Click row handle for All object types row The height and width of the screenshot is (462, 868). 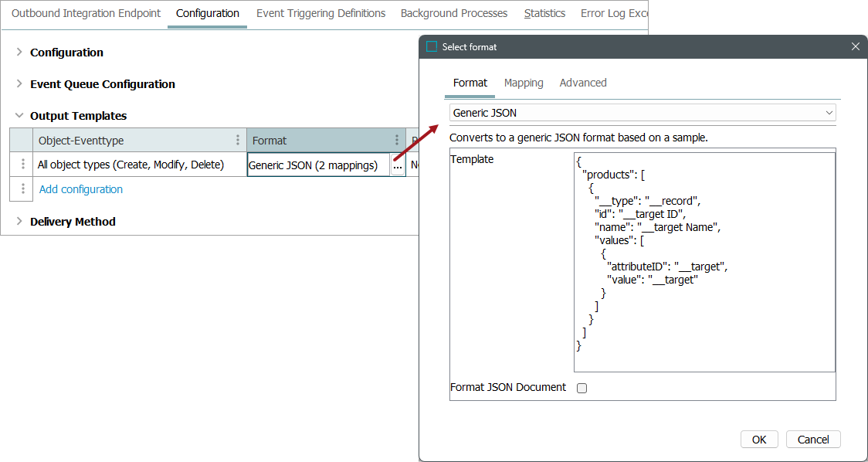(x=23, y=165)
